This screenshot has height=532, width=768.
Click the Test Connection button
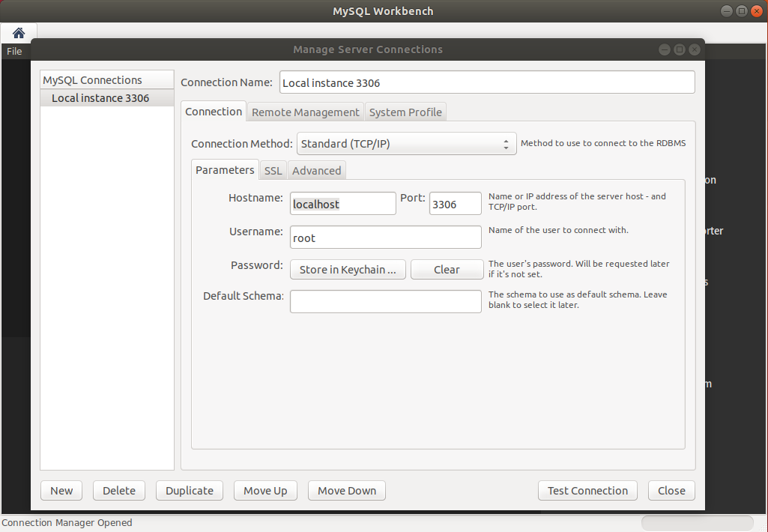tap(587, 491)
